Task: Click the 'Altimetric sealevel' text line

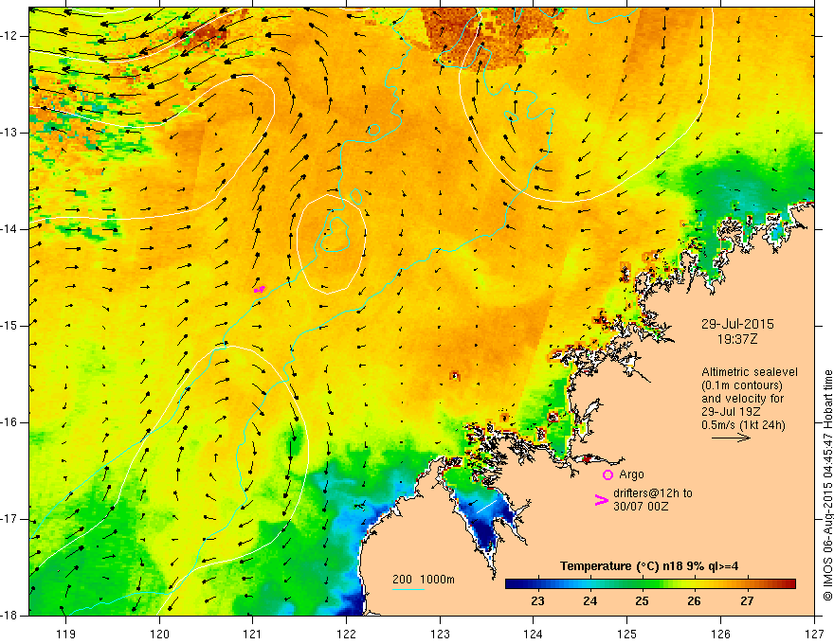Action: click(750, 372)
